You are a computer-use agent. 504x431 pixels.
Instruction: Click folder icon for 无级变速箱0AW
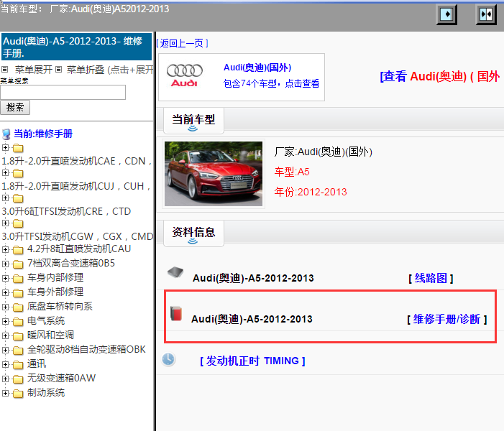[x=18, y=379]
